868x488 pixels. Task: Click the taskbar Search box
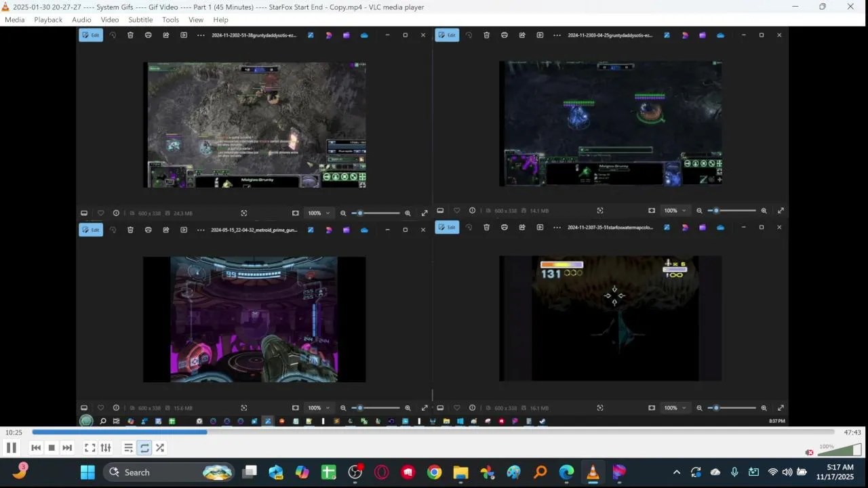[x=169, y=472]
